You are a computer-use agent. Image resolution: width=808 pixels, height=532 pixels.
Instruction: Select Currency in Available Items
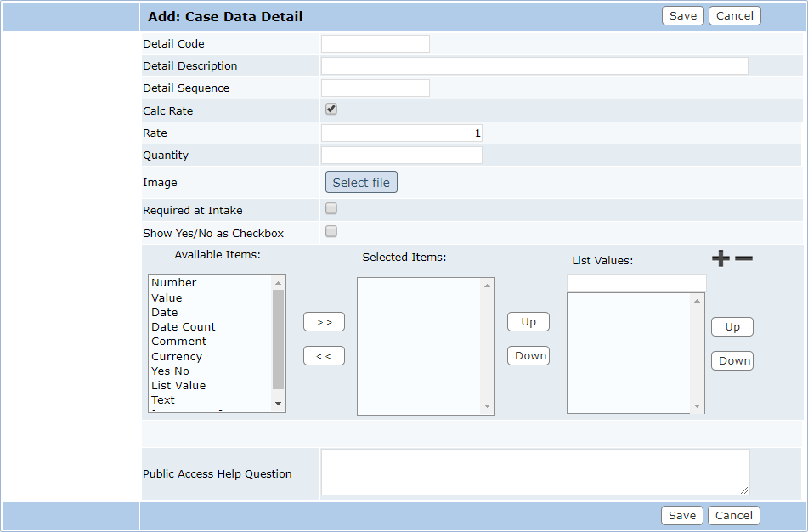(x=177, y=357)
